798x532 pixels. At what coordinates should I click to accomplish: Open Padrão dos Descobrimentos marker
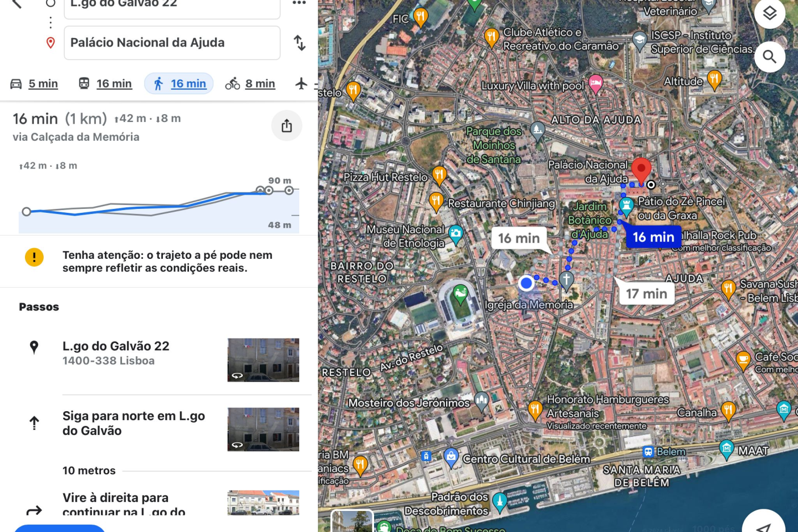click(x=499, y=502)
